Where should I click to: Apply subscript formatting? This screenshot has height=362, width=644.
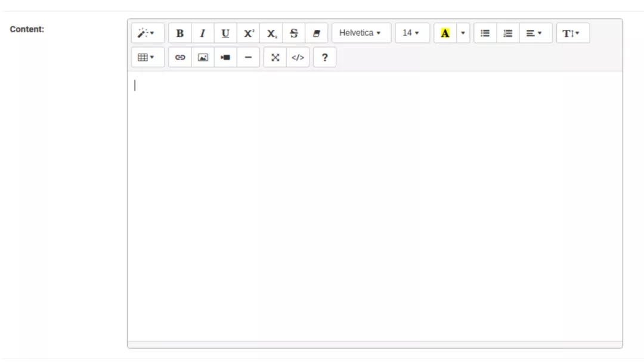(271, 33)
